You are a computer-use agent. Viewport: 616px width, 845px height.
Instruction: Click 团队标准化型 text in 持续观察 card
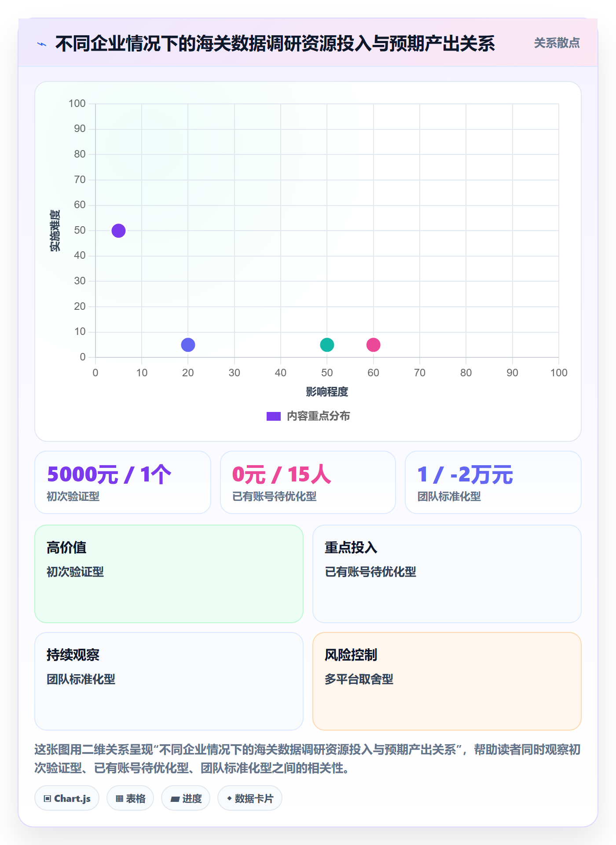pyautogui.click(x=81, y=679)
